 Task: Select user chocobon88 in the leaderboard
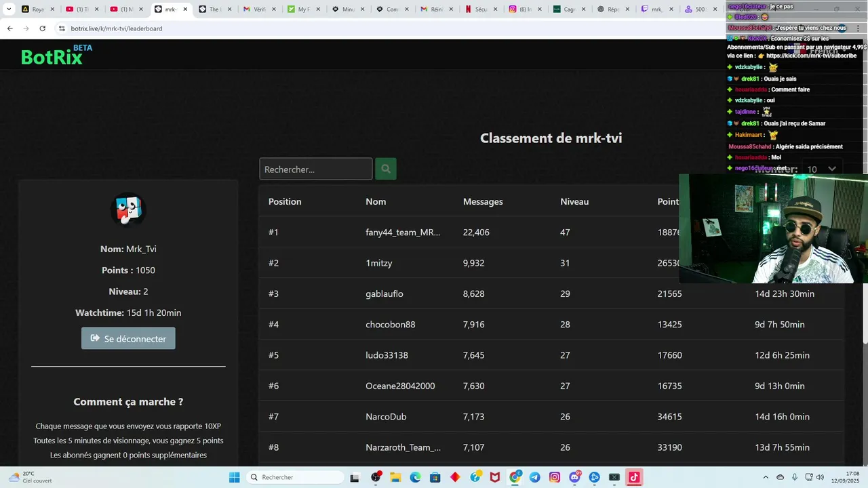391,324
